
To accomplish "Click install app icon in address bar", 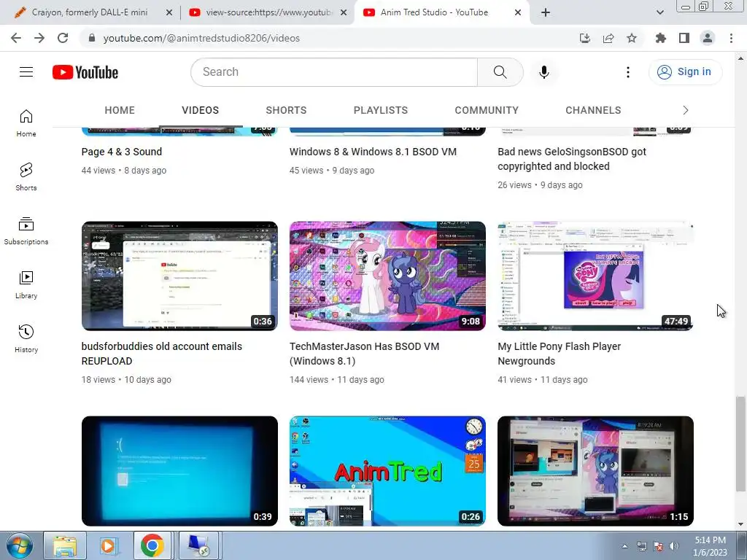I will tap(584, 38).
